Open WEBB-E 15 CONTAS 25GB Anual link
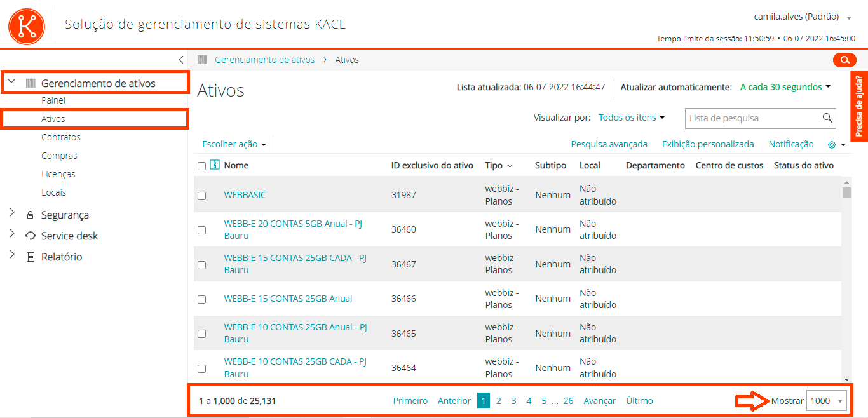The width and height of the screenshot is (868, 418). point(288,299)
